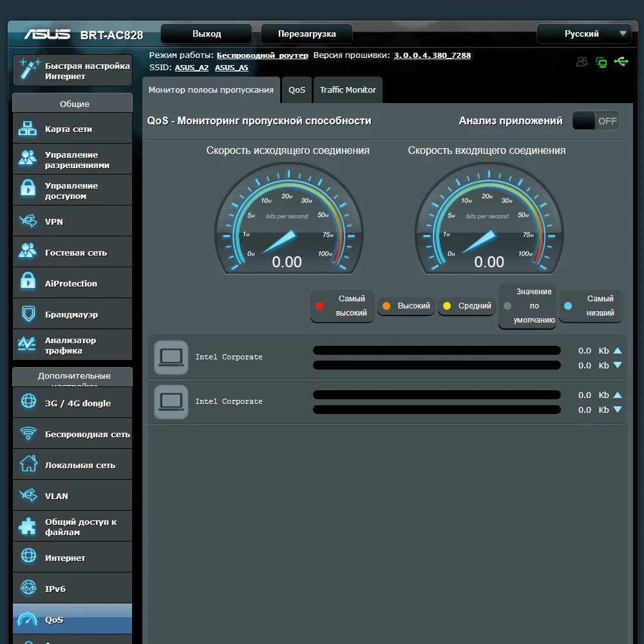The width and height of the screenshot is (644, 644).
Task: Switch to the Монитор полосы пропускания tab
Action: (211, 90)
